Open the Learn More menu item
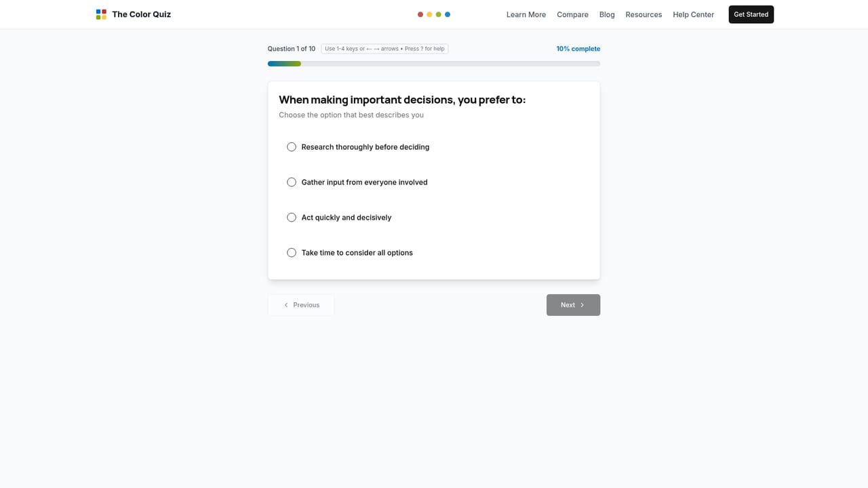Image resolution: width=868 pixels, height=488 pixels. coord(526,14)
